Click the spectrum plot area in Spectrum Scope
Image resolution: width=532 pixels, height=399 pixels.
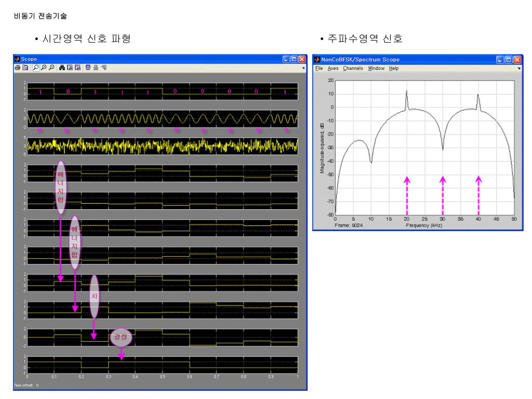point(425,147)
